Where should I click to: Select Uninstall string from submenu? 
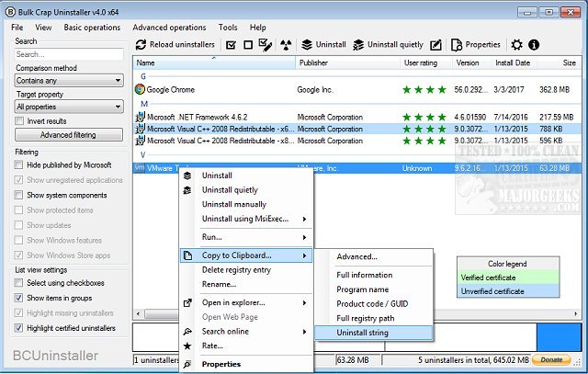(x=362, y=333)
